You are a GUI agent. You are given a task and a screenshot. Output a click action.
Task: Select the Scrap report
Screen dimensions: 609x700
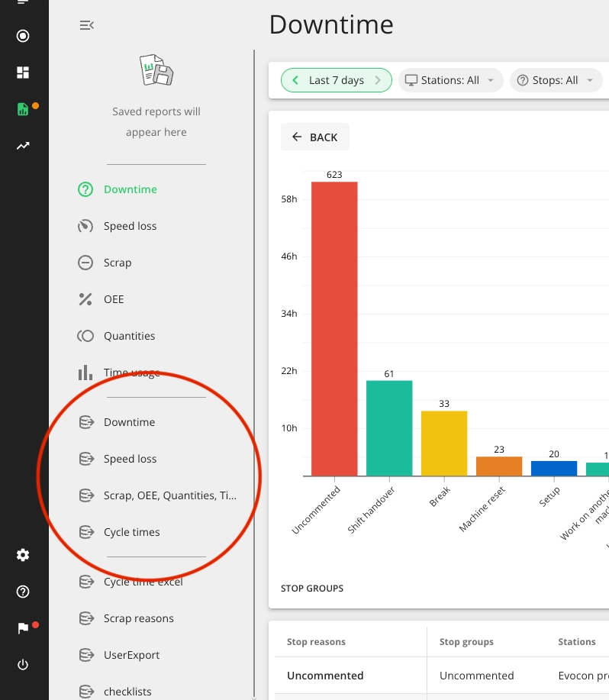[118, 263]
